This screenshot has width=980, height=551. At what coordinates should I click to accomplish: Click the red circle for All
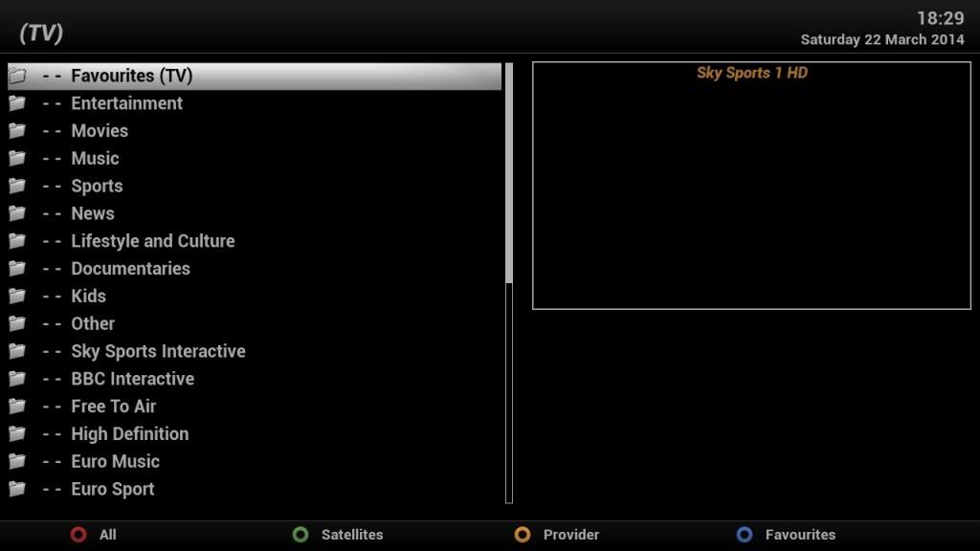78,535
